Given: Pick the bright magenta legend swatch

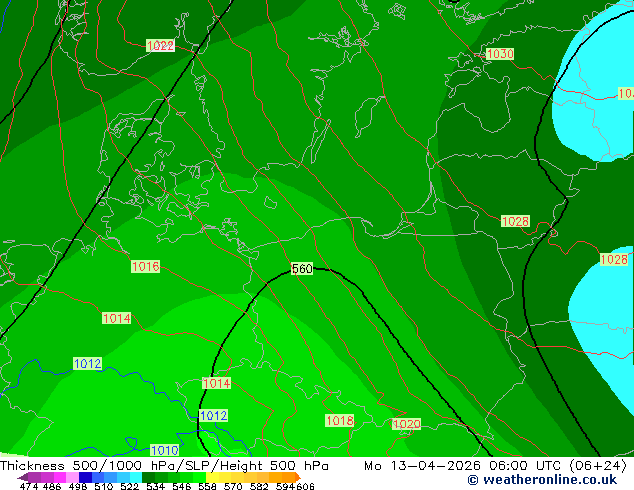Looking at the screenshot, I should tap(60, 477).
